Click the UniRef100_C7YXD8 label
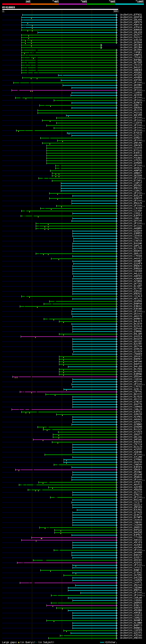The height and width of the screenshot is (644, 146). click(131, 538)
